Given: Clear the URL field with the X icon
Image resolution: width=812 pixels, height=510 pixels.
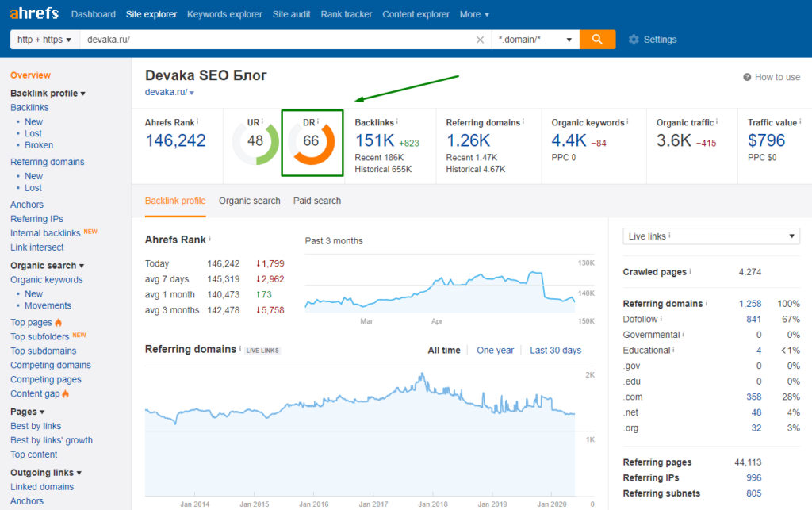Looking at the screenshot, I should pos(480,40).
